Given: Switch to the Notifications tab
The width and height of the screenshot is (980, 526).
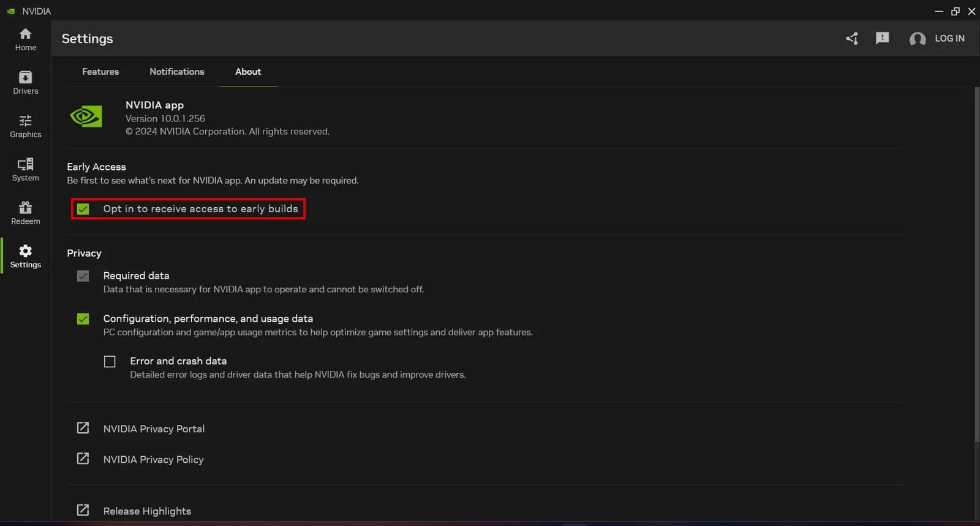Looking at the screenshot, I should [176, 72].
